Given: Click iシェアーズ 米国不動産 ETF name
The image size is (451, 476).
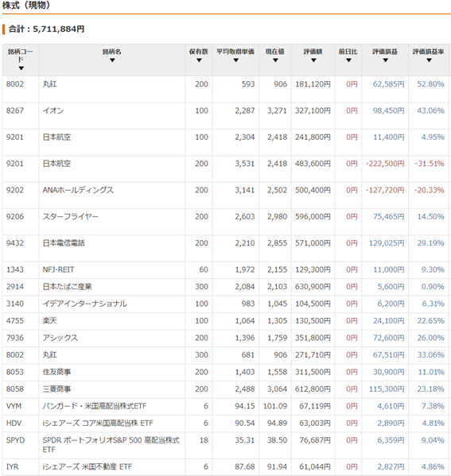Looking at the screenshot, I should (x=87, y=466).
